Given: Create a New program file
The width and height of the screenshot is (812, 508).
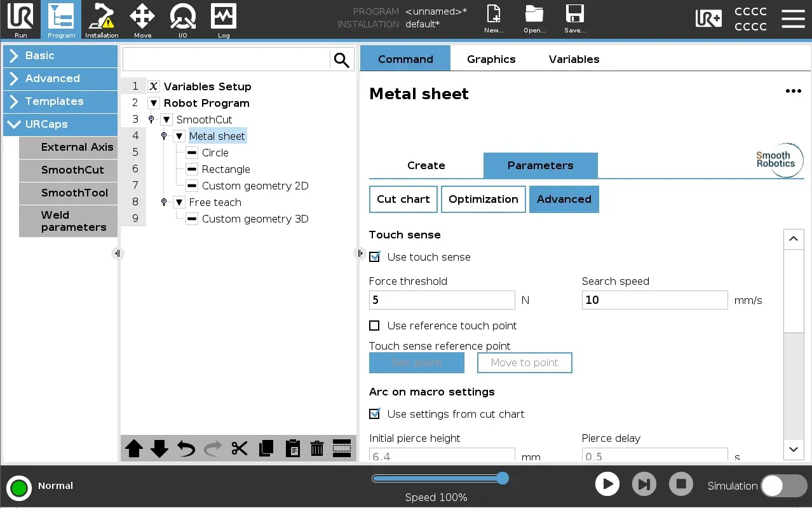Looking at the screenshot, I should coord(494,19).
